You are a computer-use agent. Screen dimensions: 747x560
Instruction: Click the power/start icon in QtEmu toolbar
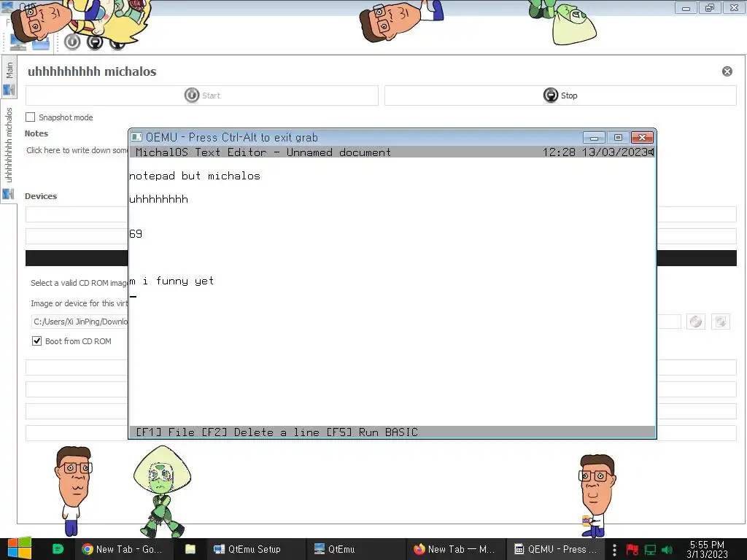(72, 42)
